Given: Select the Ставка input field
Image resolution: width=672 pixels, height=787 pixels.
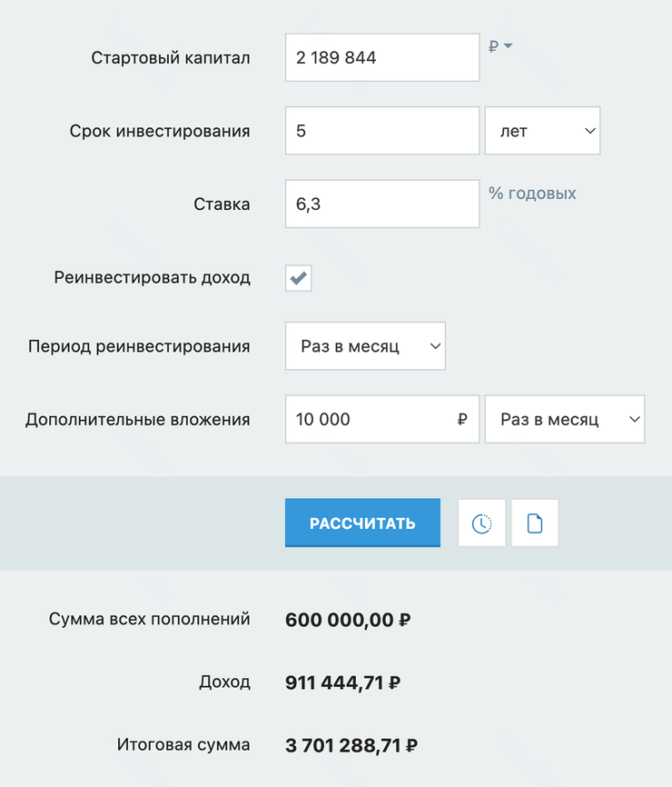Looking at the screenshot, I should click(381, 204).
